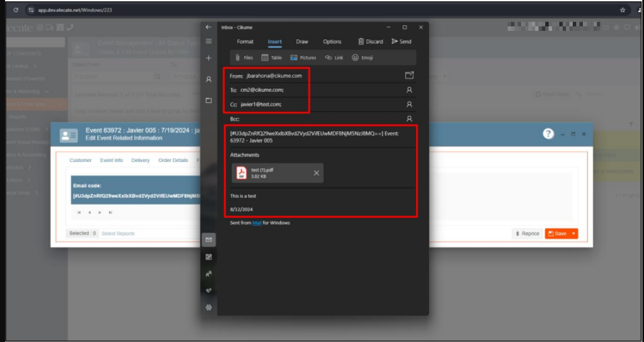
Task: Click the plus New mail icon
Action: [209, 58]
